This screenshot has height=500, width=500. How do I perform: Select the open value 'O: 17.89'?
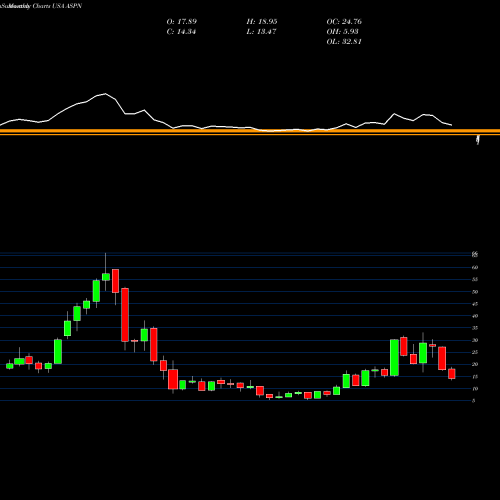(x=182, y=21)
